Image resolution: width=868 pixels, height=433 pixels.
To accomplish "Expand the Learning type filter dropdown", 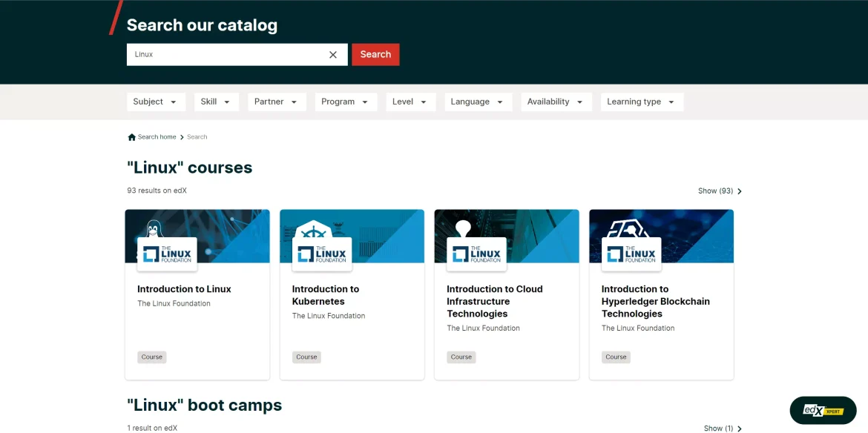I will pyautogui.click(x=642, y=102).
